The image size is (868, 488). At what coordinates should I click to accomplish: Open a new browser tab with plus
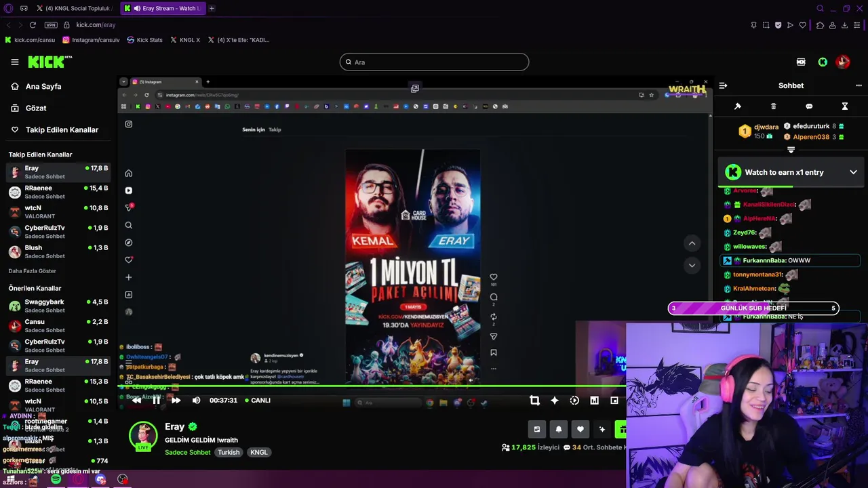(212, 8)
